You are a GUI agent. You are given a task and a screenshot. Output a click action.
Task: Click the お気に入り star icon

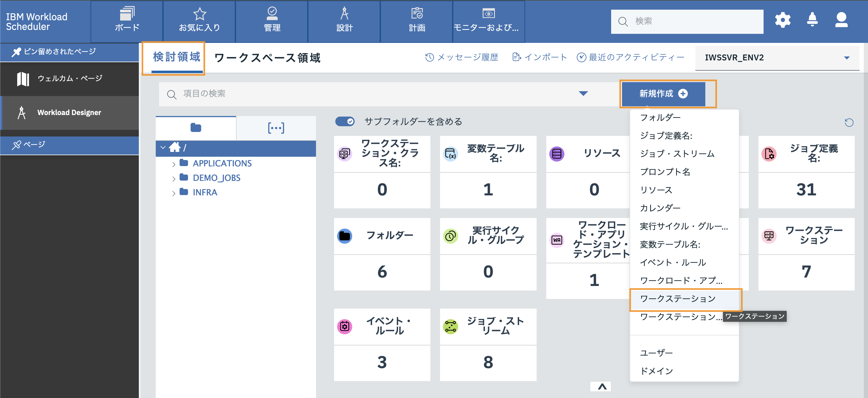(199, 14)
